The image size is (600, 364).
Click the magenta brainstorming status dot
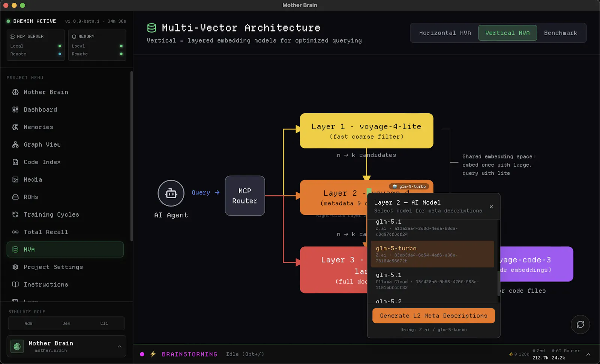tap(142, 354)
